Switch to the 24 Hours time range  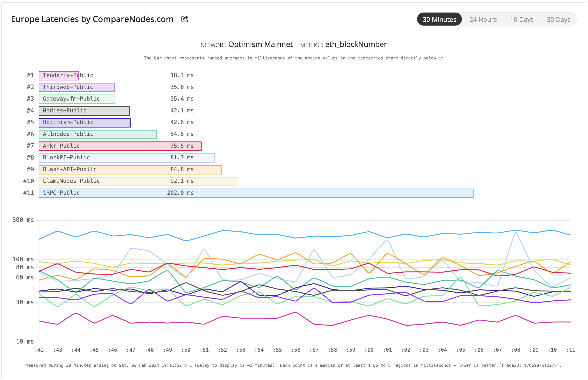click(x=483, y=19)
